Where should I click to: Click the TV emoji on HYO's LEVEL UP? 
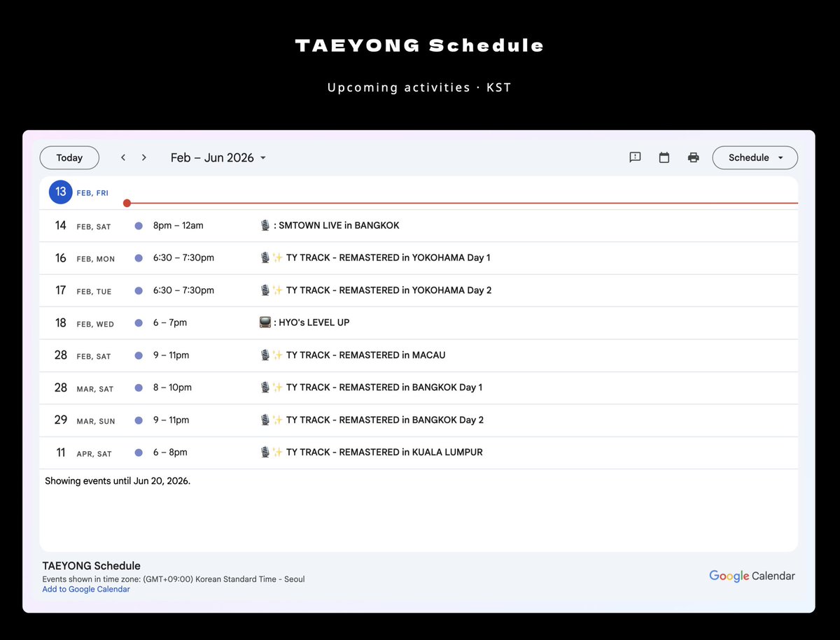pos(265,322)
